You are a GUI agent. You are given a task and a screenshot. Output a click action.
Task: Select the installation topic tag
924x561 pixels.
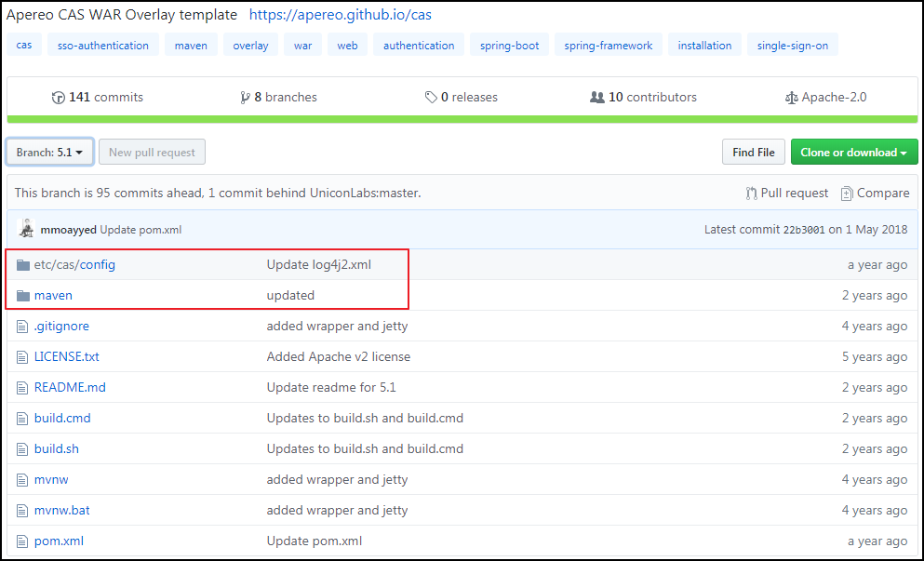tap(704, 45)
